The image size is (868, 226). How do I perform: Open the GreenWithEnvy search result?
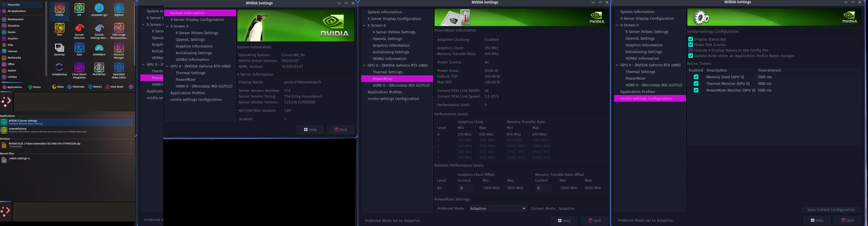coord(67,130)
